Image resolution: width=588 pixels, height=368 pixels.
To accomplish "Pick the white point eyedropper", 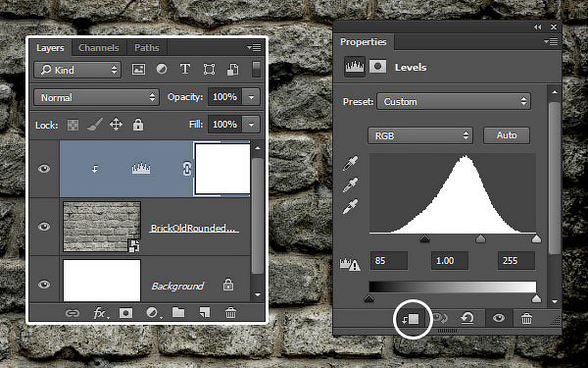I will 350,206.
